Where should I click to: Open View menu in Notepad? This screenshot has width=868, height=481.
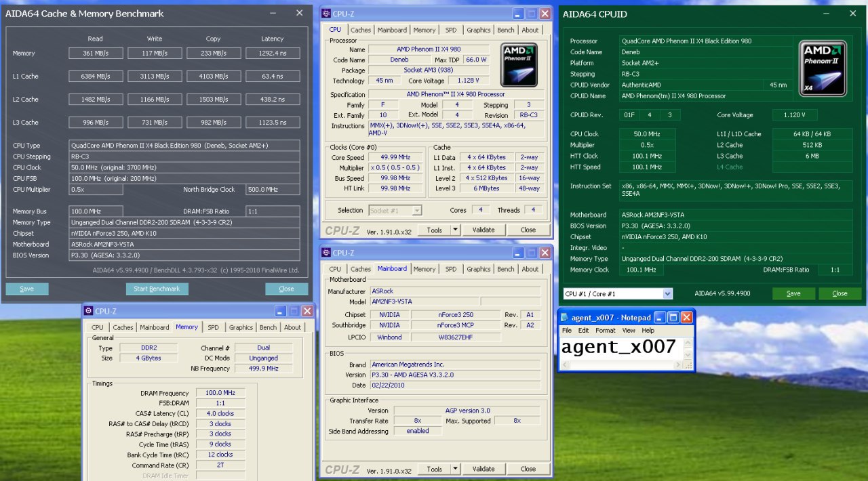629,331
